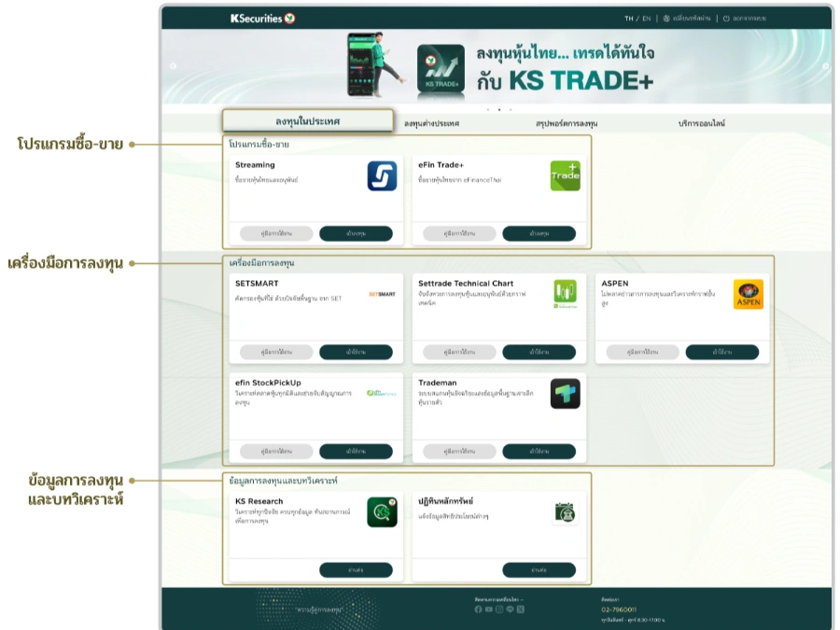
Task: Switch to the ลงทุนต่างประเทศ tab
Action: [x=431, y=123]
